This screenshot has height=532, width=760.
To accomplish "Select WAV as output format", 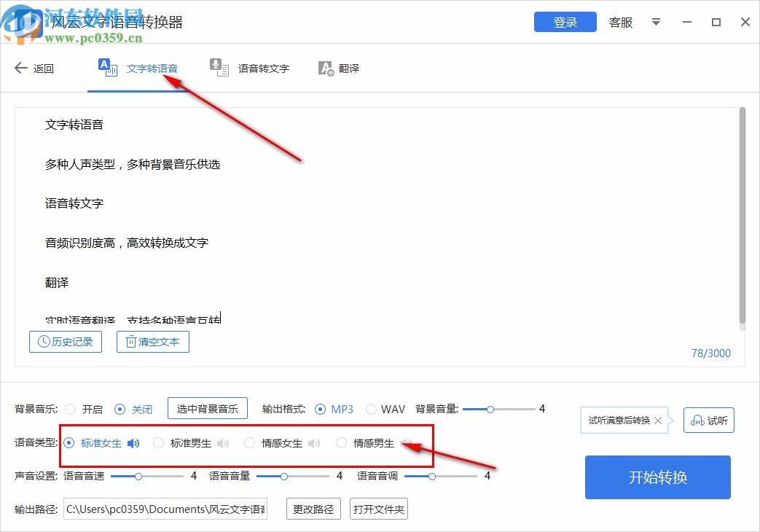I will pos(371,409).
